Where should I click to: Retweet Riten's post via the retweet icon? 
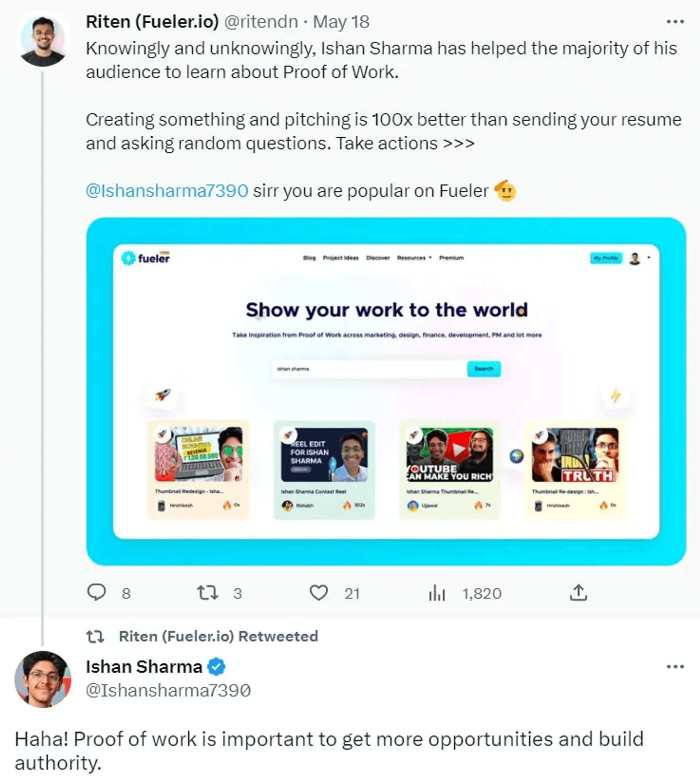208,593
